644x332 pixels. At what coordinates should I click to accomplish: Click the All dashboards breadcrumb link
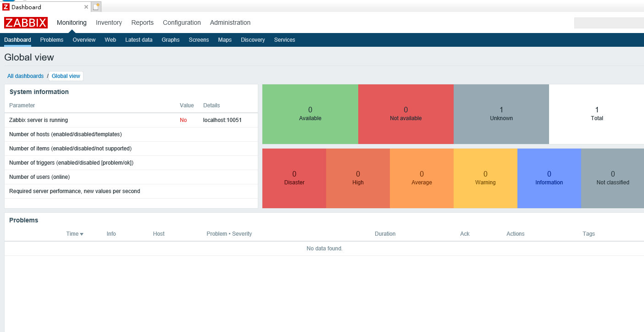(x=25, y=76)
